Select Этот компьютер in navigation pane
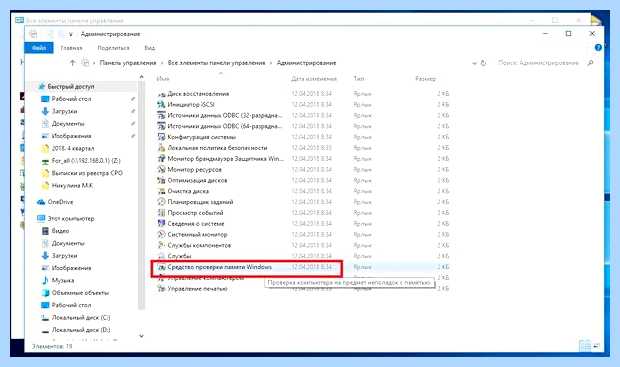 71,218
